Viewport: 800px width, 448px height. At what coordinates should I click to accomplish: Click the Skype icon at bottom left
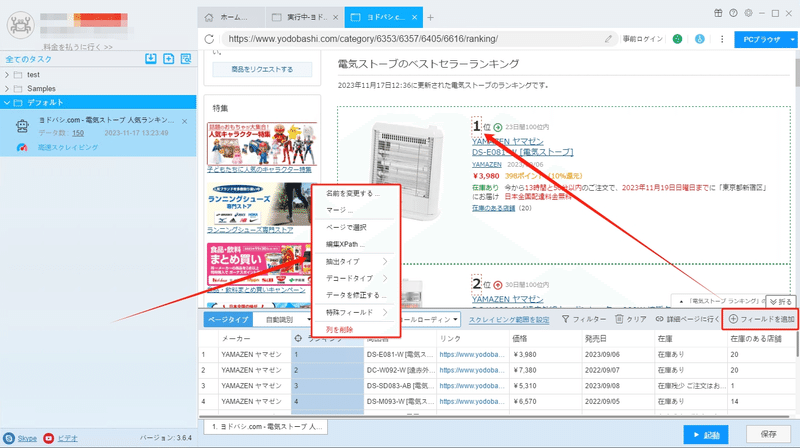click(x=9, y=438)
